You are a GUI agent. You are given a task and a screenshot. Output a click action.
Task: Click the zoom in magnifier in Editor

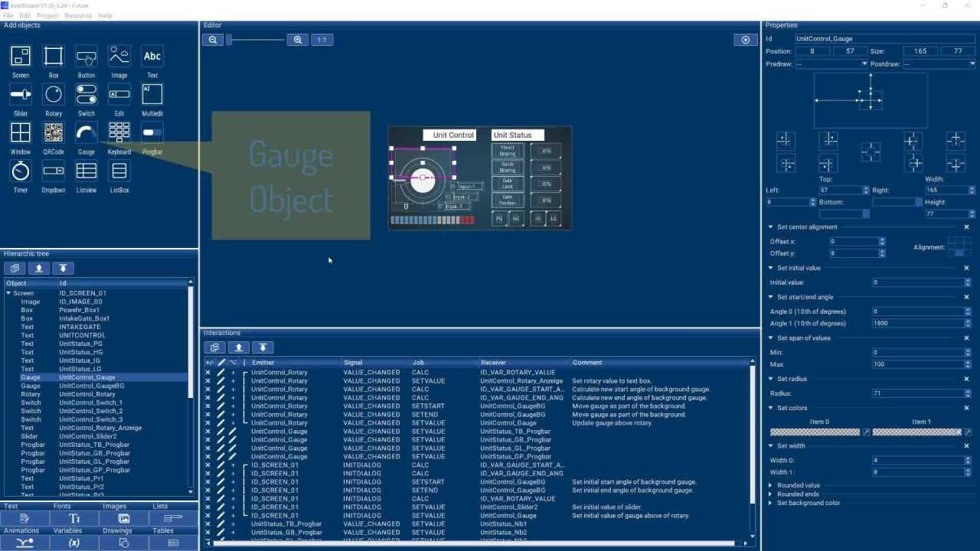coord(298,40)
